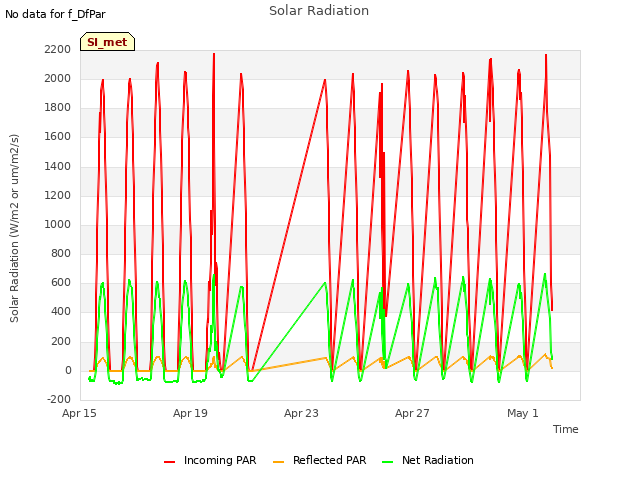Click the 800 y-axis tick label

pos(61,253)
